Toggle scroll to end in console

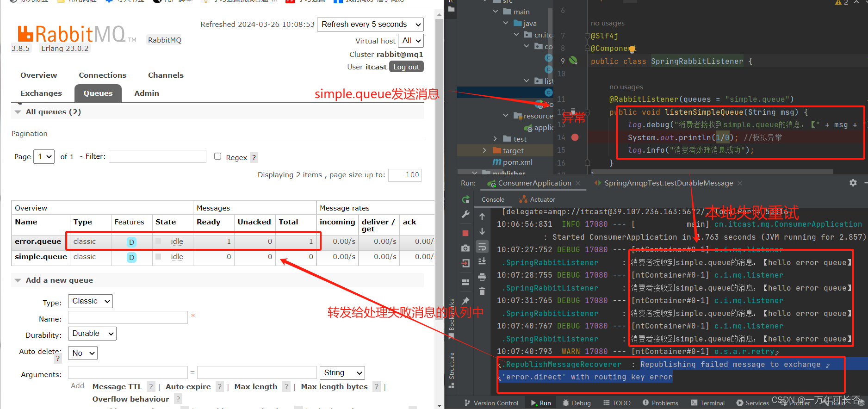[482, 261]
